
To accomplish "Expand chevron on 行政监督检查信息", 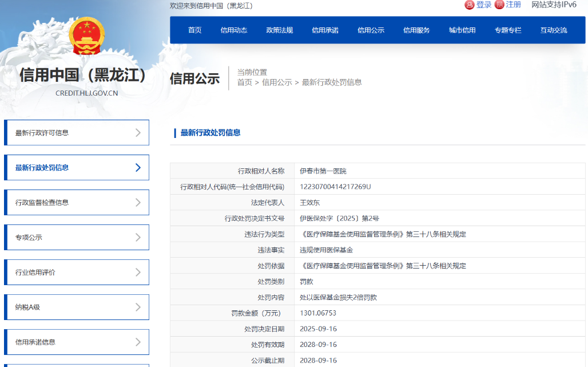I will pyautogui.click(x=138, y=203).
